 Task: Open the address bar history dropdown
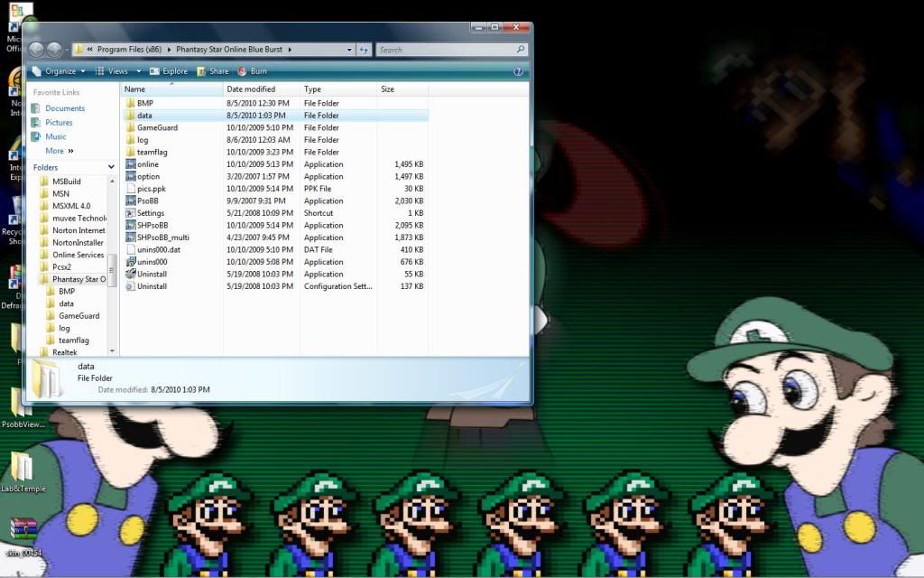(x=348, y=50)
